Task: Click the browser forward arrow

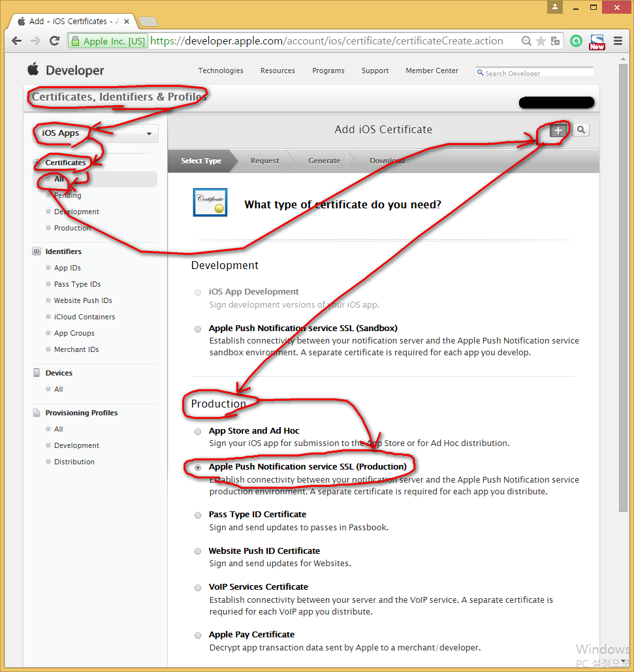Action: point(35,41)
